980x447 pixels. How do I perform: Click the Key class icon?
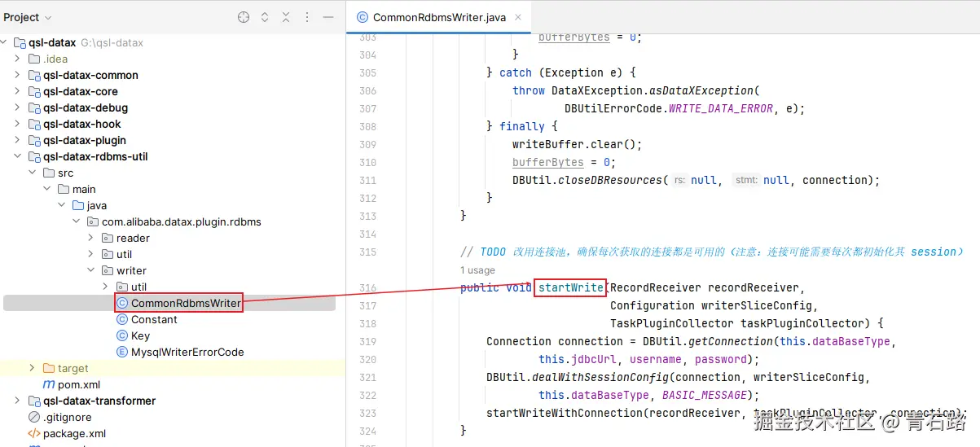pos(122,335)
